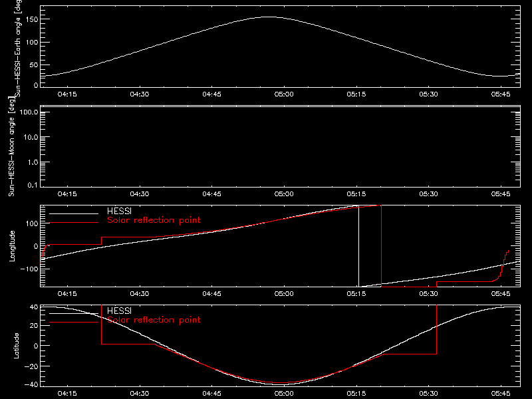Click the 150 tick label on Earth angle plot

click(32, 19)
